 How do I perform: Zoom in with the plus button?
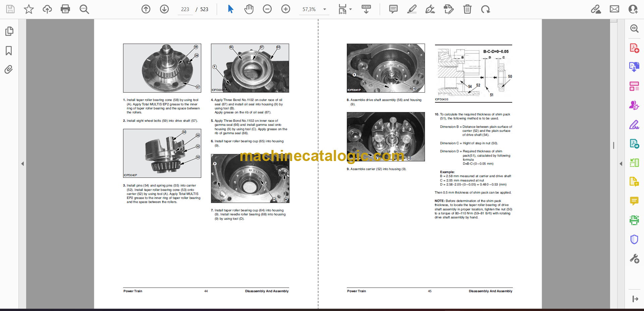coord(286,9)
